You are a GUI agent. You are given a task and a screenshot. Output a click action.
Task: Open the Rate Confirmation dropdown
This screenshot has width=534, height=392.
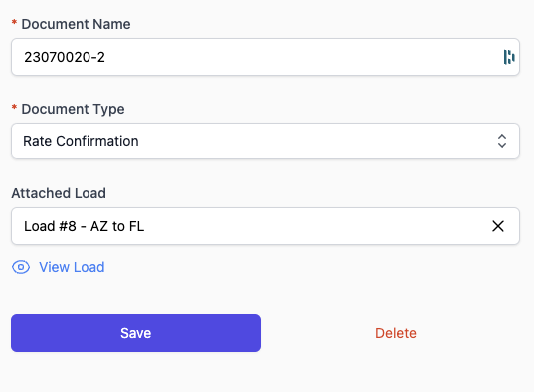pyautogui.click(x=266, y=141)
